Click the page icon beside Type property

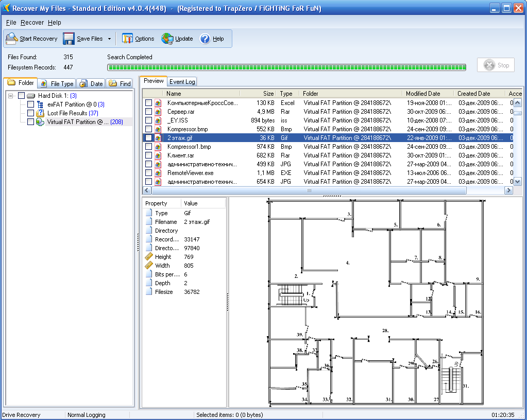tap(148, 213)
